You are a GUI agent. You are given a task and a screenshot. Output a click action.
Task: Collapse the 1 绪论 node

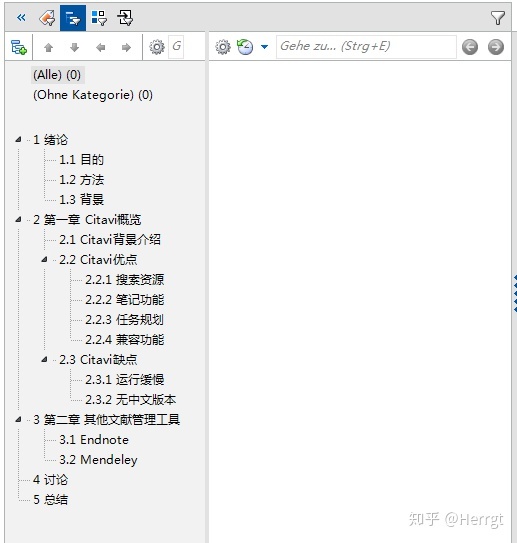[18, 140]
